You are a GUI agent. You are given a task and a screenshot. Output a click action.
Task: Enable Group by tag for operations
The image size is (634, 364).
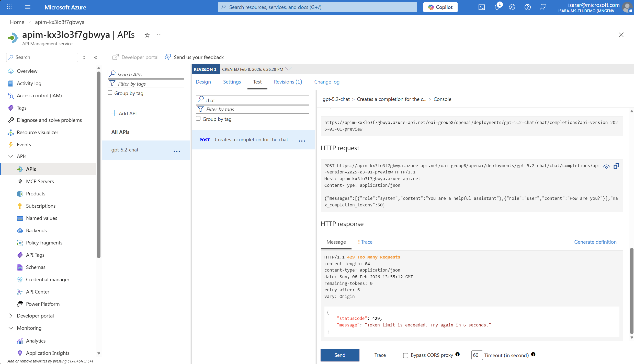coord(198,119)
